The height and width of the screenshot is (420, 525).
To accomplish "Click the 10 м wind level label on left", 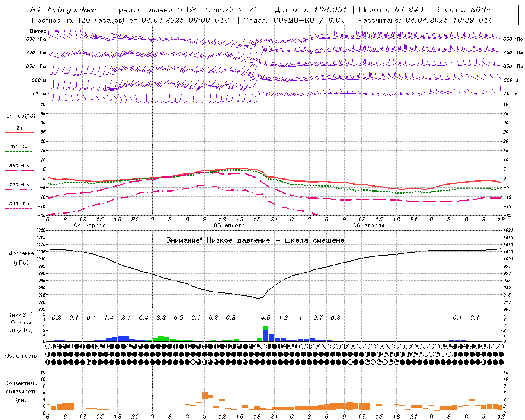I will [39, 94].
